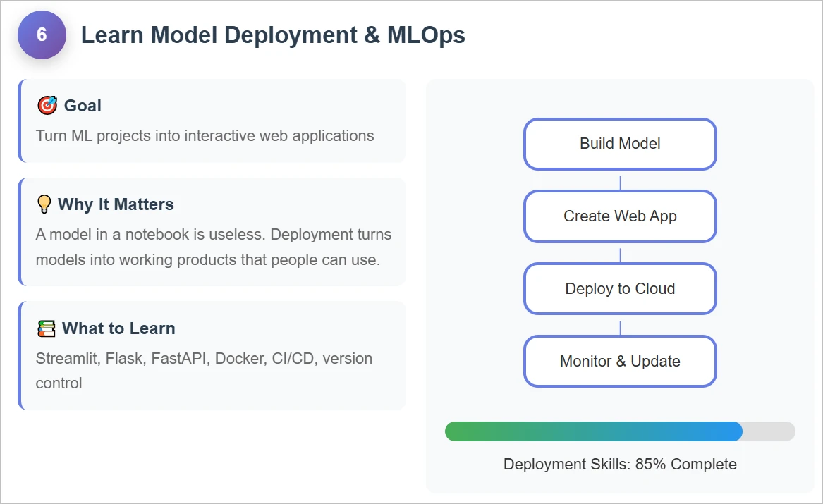This screenshot has height=504, width=823.
Task: Click the purple step number 6 badge
Action: pyautogui.click(x=42, y=35)
